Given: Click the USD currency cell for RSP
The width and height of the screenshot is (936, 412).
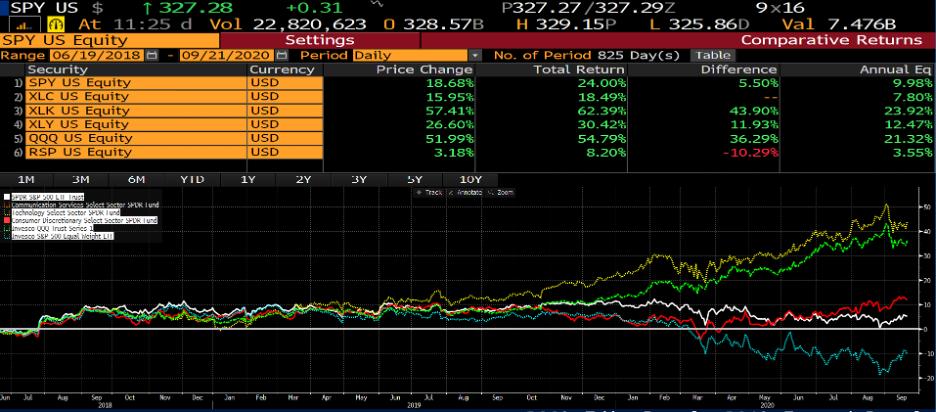Looking at the screenshot, I should (x=286, y=152).
